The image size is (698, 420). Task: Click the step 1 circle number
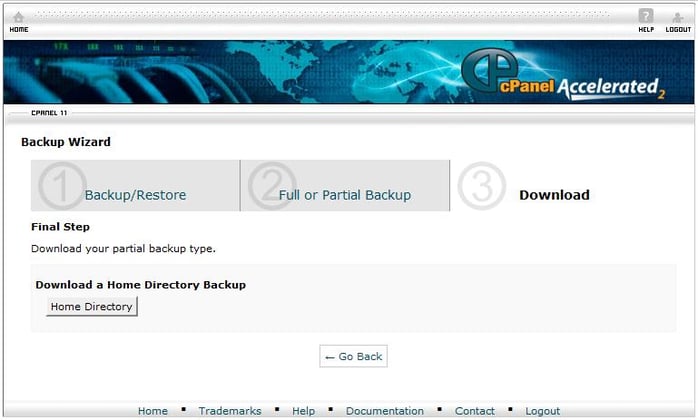[x=62, y=186]
